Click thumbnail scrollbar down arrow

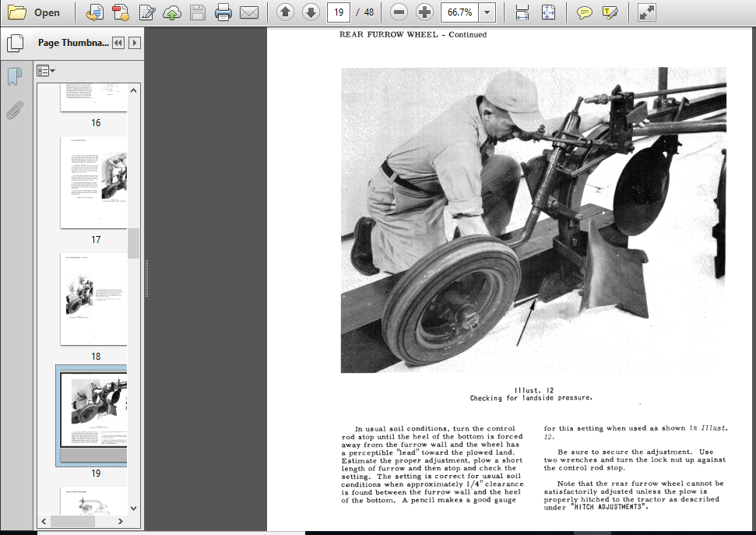click(134, 508)
